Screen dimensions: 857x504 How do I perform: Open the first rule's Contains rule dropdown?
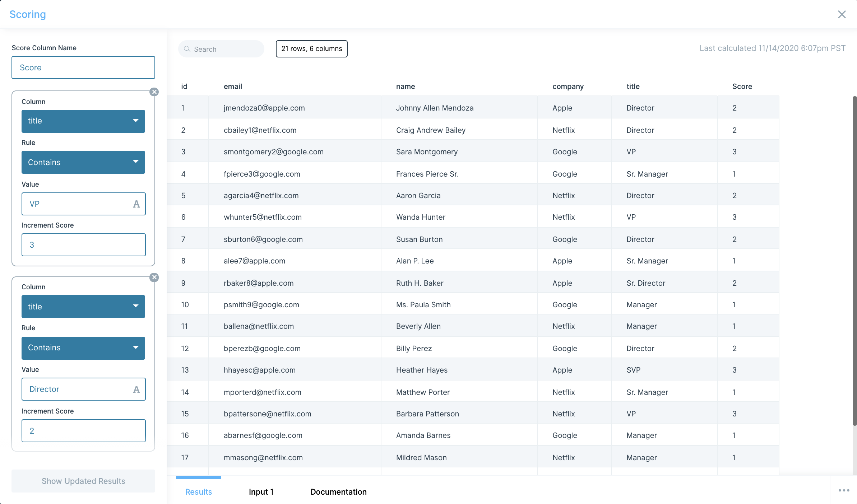pyautogui.click(x=83, y=162)
